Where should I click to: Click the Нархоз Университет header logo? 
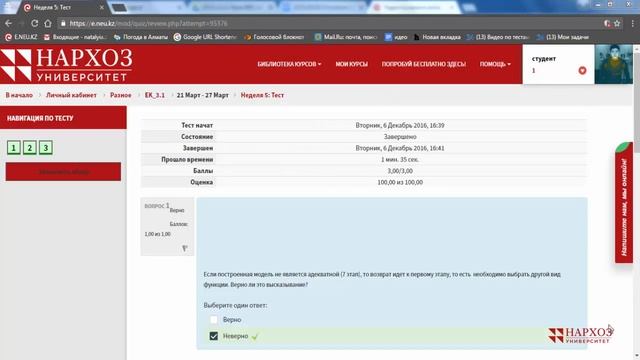click(x=66, y=64)
